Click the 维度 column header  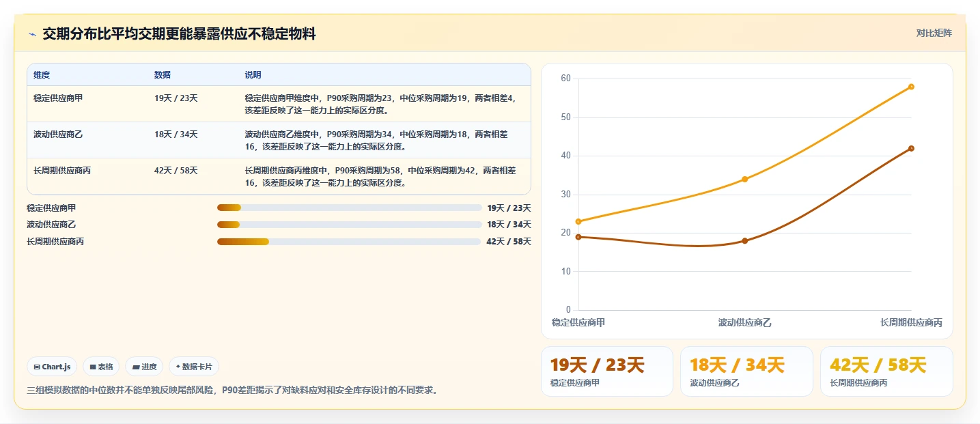pos(42,75)
